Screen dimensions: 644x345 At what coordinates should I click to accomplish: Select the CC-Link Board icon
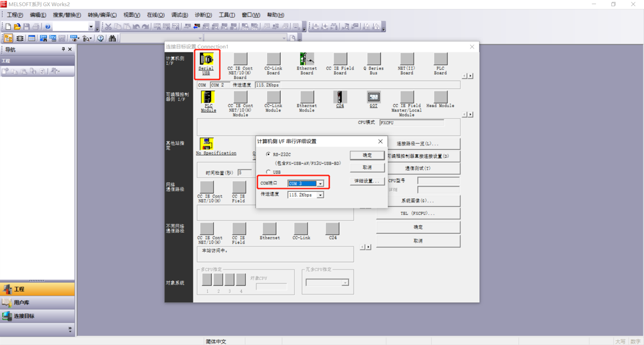(x=274, y=59)
